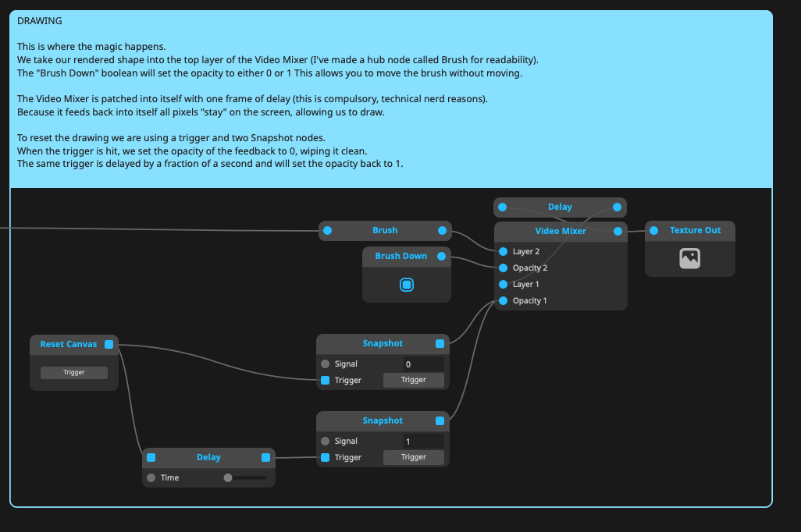Viewport: 801px width, 532px height.
Task: Click the Video Mixer Layer 1 input port
Action: pyautogui.click(x=503, y=284)
